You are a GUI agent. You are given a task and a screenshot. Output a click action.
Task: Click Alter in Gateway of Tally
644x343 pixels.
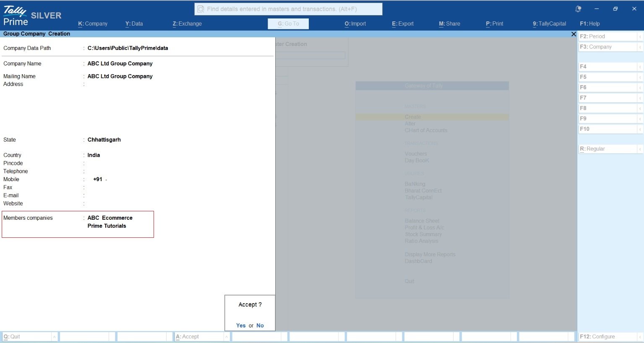click(410, 124)
